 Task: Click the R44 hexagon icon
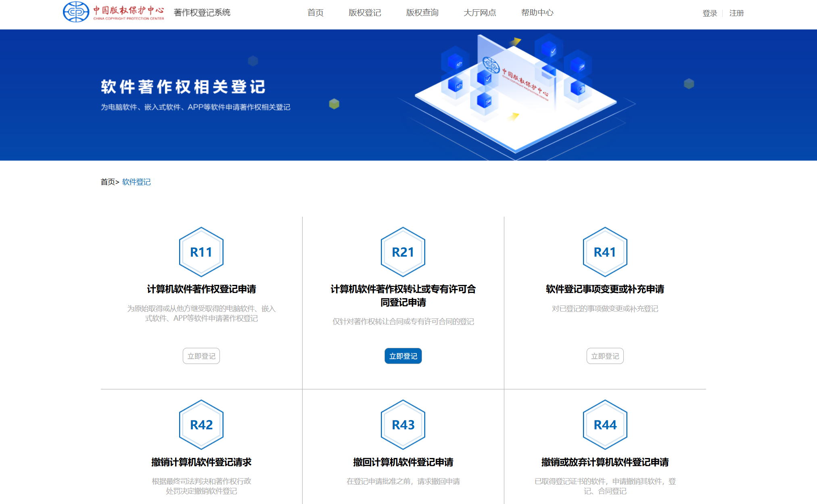[x=604, y=425]
